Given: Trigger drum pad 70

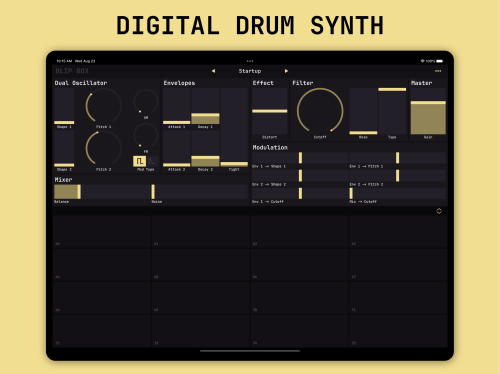Looking at the screenshot, I should pyautogui.click(x=299, y=298).
